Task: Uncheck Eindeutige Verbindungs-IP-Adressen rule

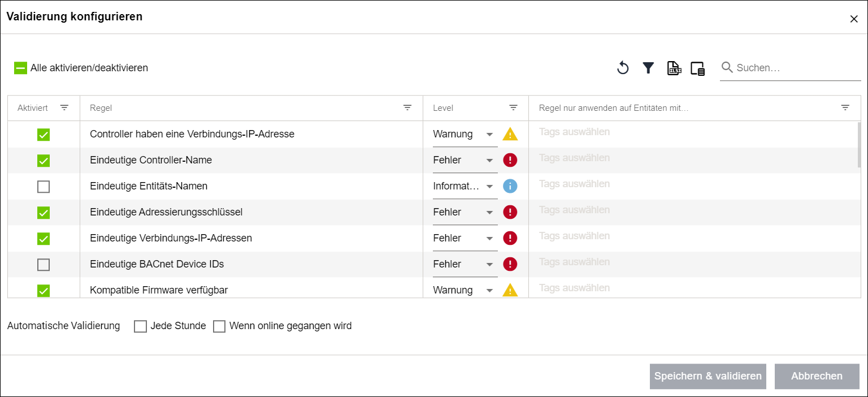Action: pyautogui.click(x=44, y=239)
